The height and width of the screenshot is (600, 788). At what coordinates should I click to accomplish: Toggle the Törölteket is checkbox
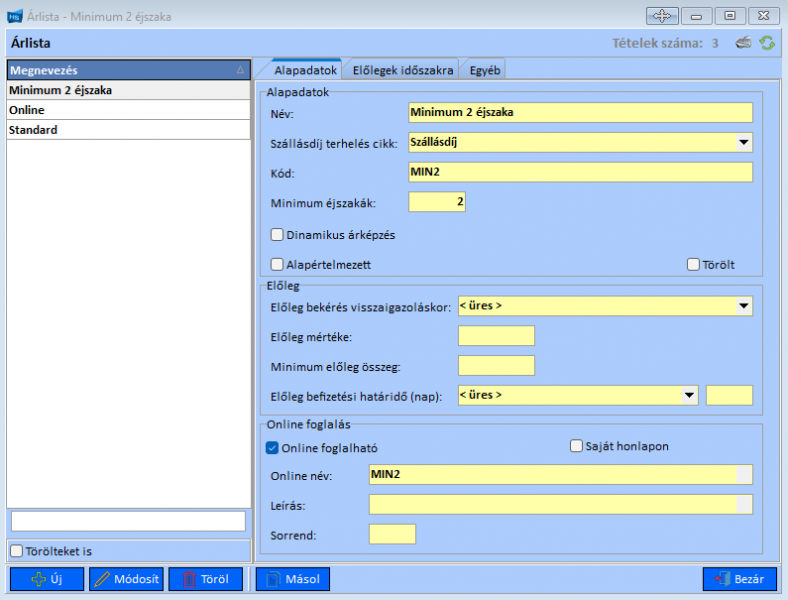17,551
